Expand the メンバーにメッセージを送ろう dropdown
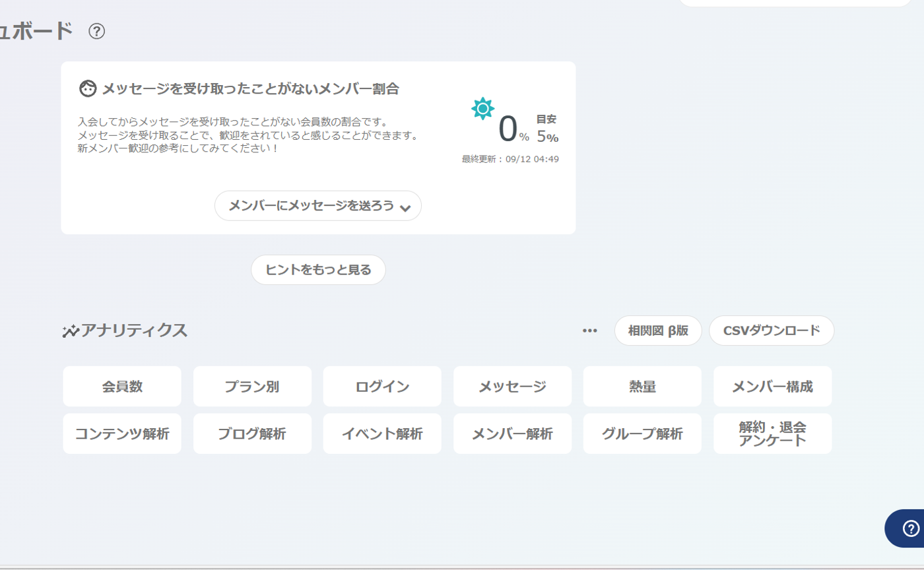 click(x=317, y=205)
